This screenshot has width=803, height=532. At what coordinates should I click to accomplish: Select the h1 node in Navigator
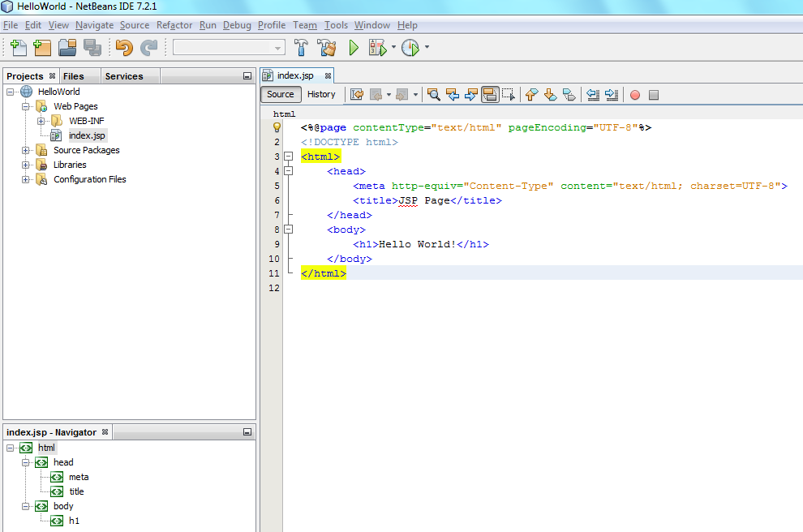[x=75, y=521]
